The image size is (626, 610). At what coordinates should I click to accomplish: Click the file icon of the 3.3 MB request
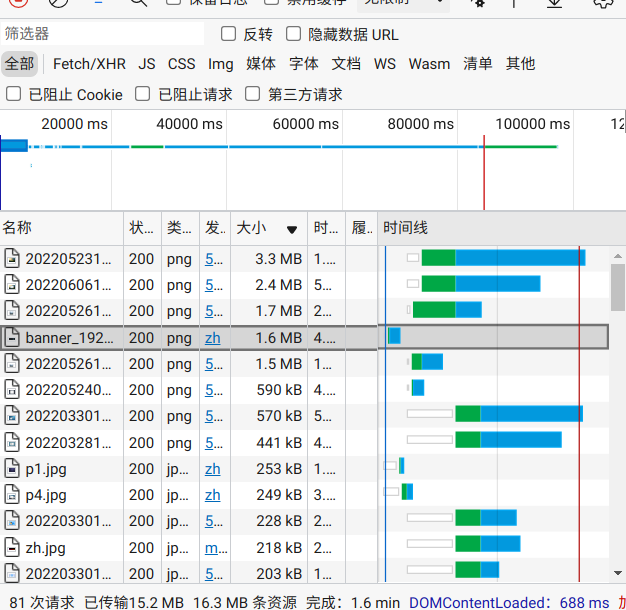[x=12, y=259]
